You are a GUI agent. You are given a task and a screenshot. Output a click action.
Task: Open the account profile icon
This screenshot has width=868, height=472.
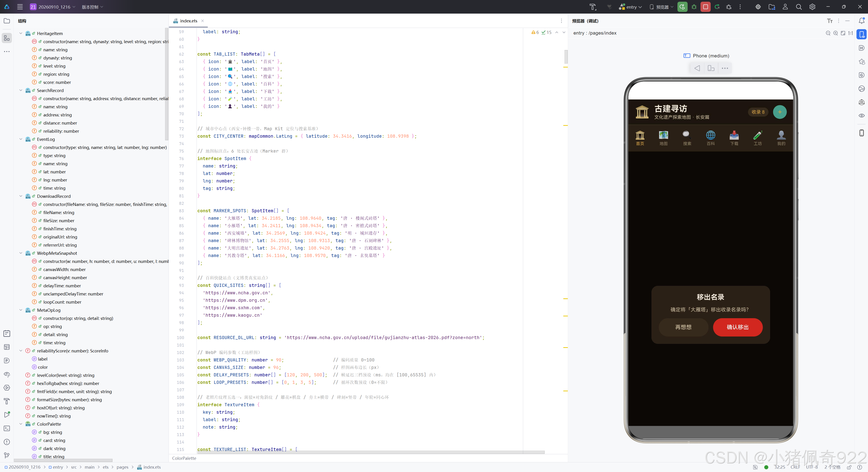(785, 7)
